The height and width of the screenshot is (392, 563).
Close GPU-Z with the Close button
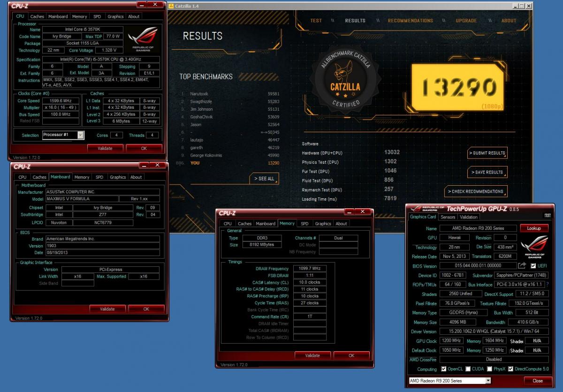tap(537, 381)
